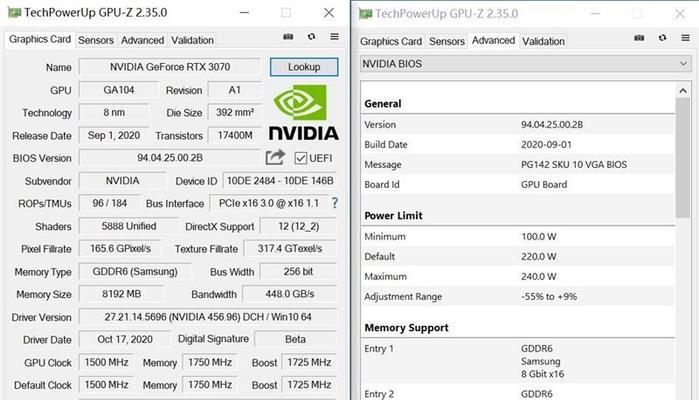Click the Name field NVIDIA GeForce RTX 3070
This screenshot has height=400, width=699.
[x=170, y=67]
